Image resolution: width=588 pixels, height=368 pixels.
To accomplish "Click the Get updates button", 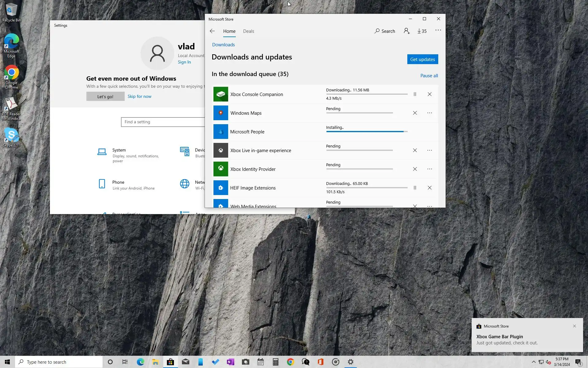I will click(x=422, y=59).
